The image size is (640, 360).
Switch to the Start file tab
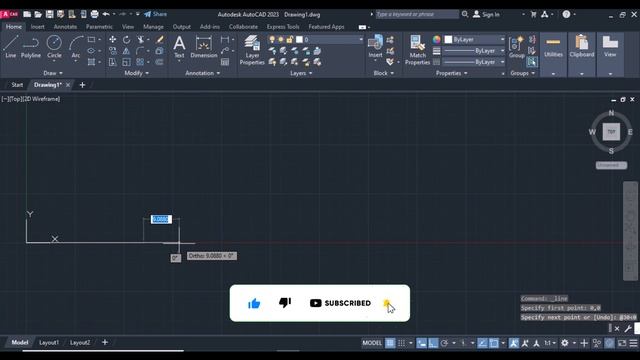[x=17, y=85]
